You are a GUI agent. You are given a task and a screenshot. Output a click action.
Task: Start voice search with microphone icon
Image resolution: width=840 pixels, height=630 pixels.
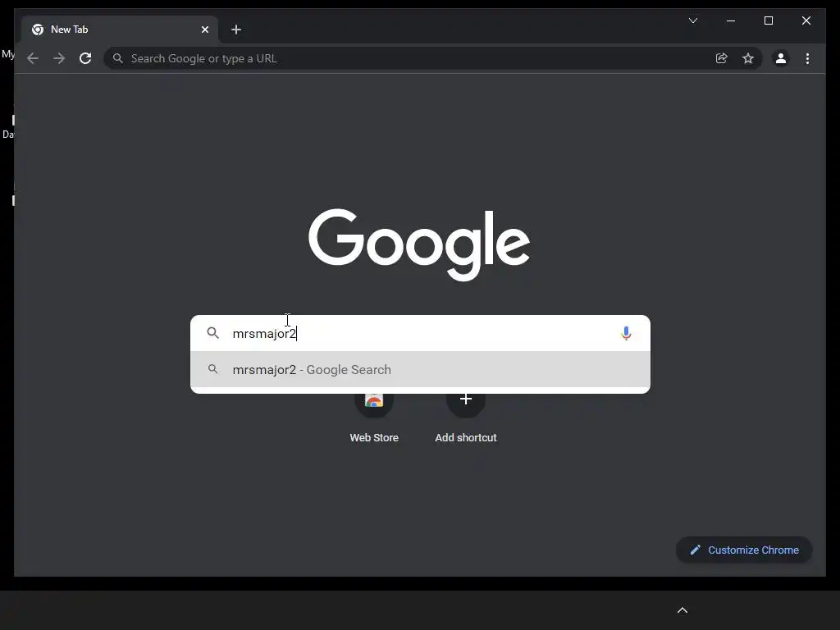coord(626,333)
